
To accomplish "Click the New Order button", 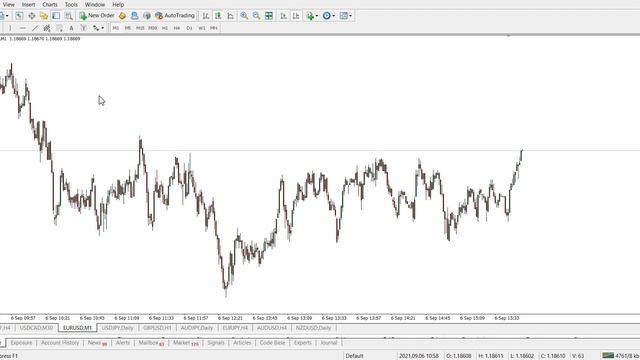I will 97,16.
